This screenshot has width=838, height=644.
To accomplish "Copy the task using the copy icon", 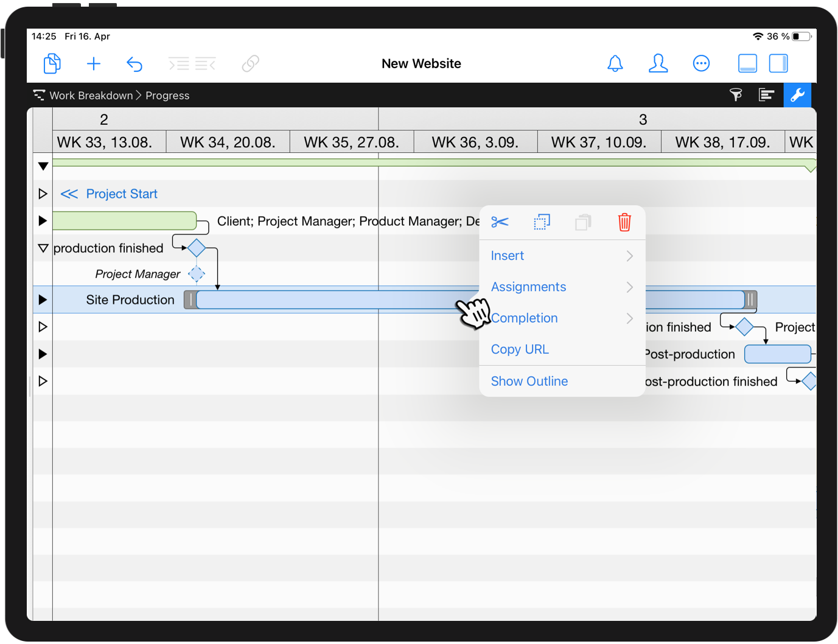I will click(541, 222).
